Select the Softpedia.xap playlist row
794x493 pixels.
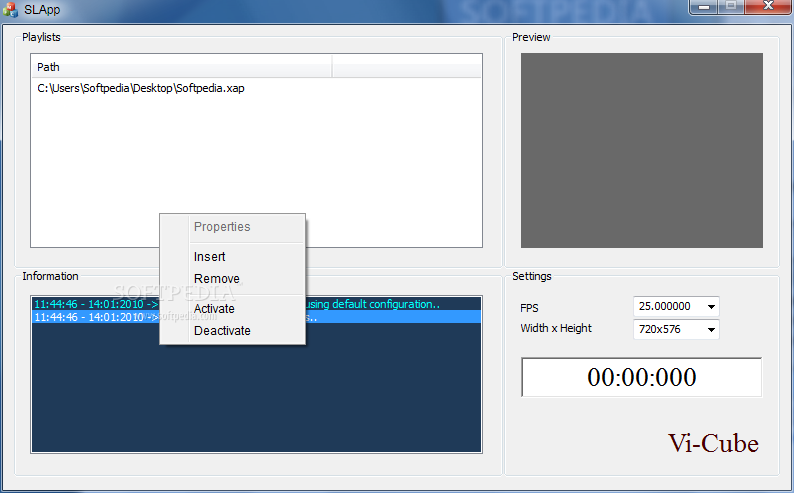pos(256,89)
